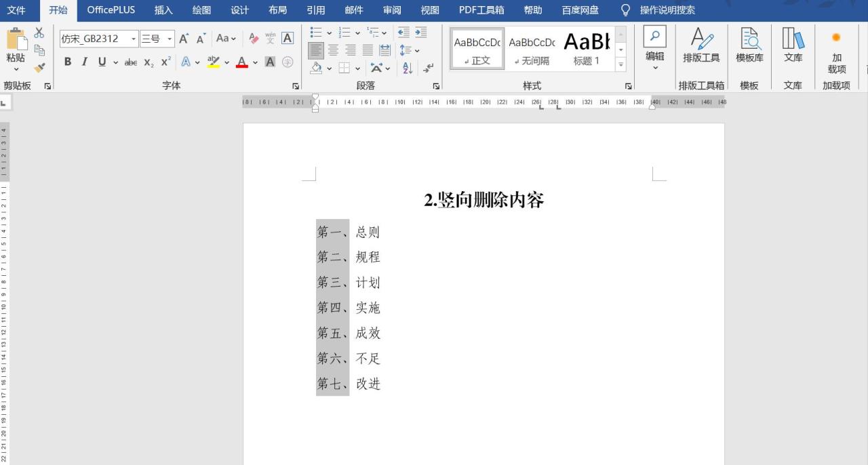Open the font name dropdown 仿宋_GB2312
This screenshot has height=465, width=868.
(x=134, y=39)
